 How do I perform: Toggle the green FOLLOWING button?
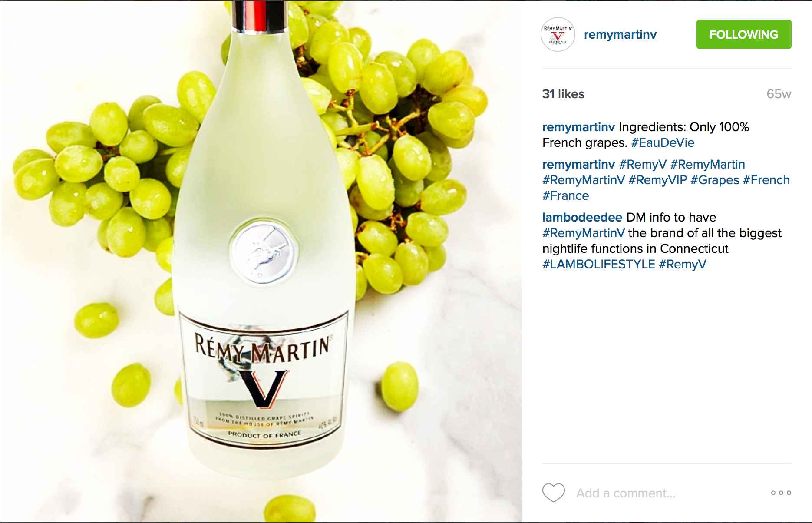744,34
